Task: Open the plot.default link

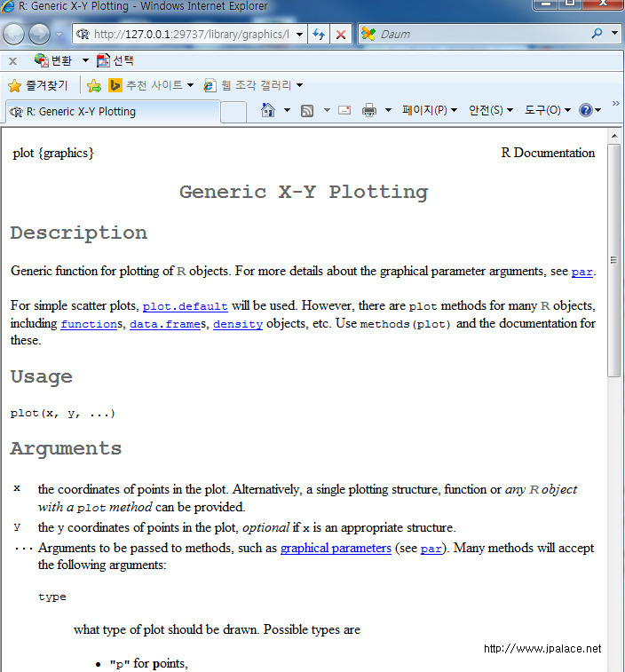Action: 186,306
